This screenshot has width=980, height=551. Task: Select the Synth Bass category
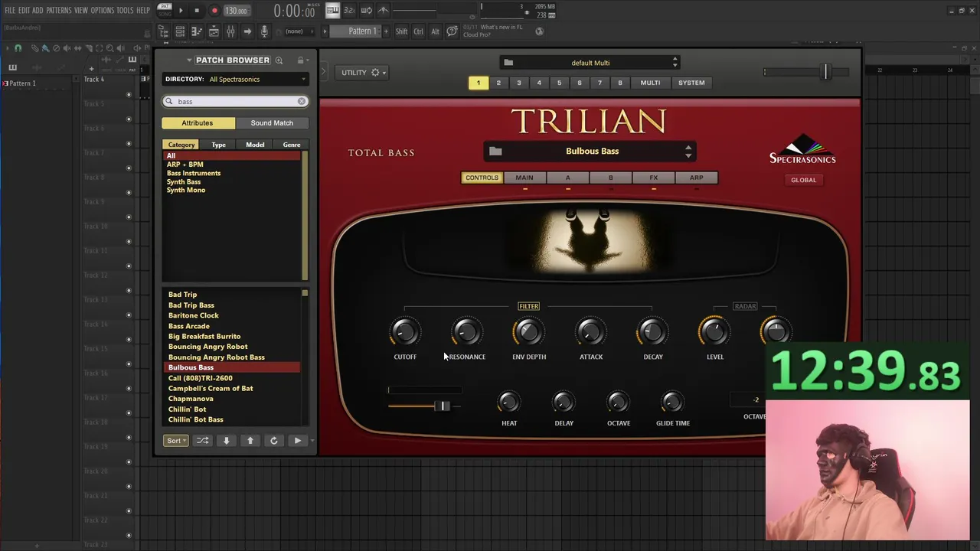[184, 181]
